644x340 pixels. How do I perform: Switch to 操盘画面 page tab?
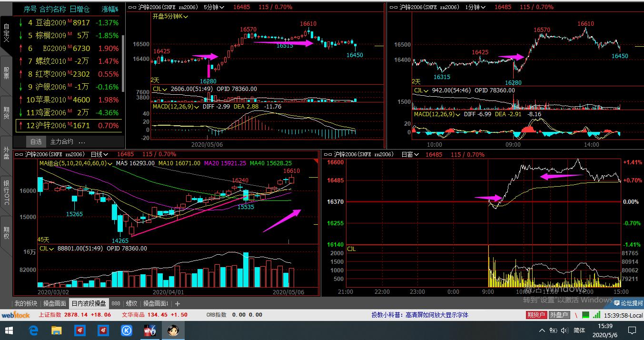pos(55,303)
